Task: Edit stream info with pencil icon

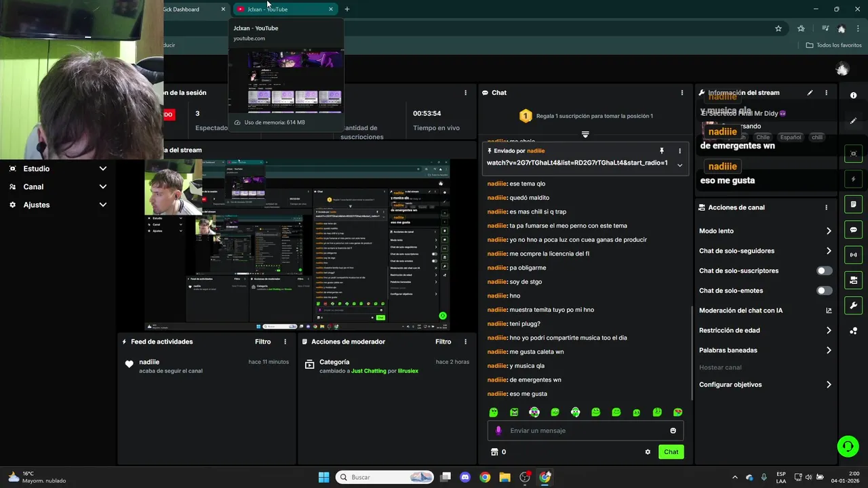Action: point(810,93)
